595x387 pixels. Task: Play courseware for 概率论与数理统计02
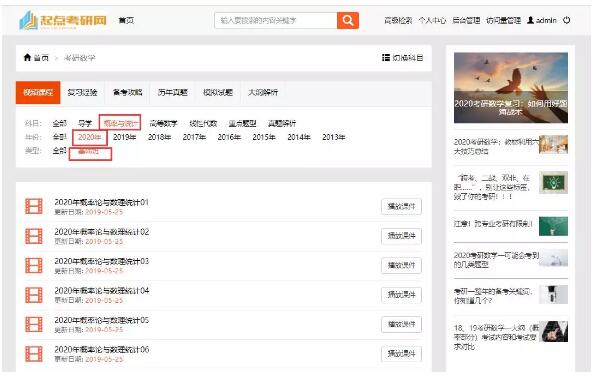coord(401,236)
